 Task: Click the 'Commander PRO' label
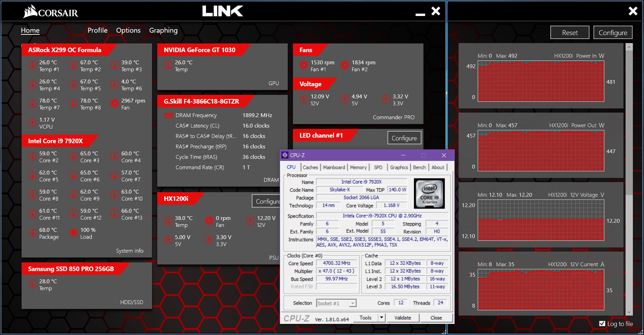pyautogui.click(x=394, y=117)
